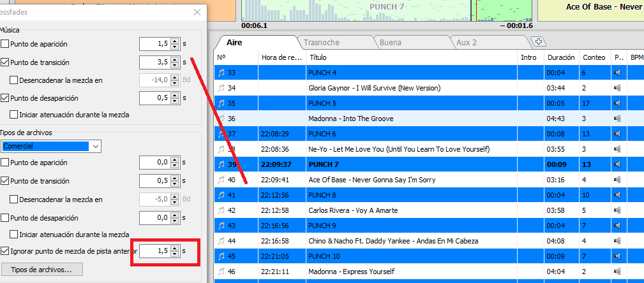Click the music note icon of row 34
This screenshot has height=283, width=644.
(x=221, y=88)
